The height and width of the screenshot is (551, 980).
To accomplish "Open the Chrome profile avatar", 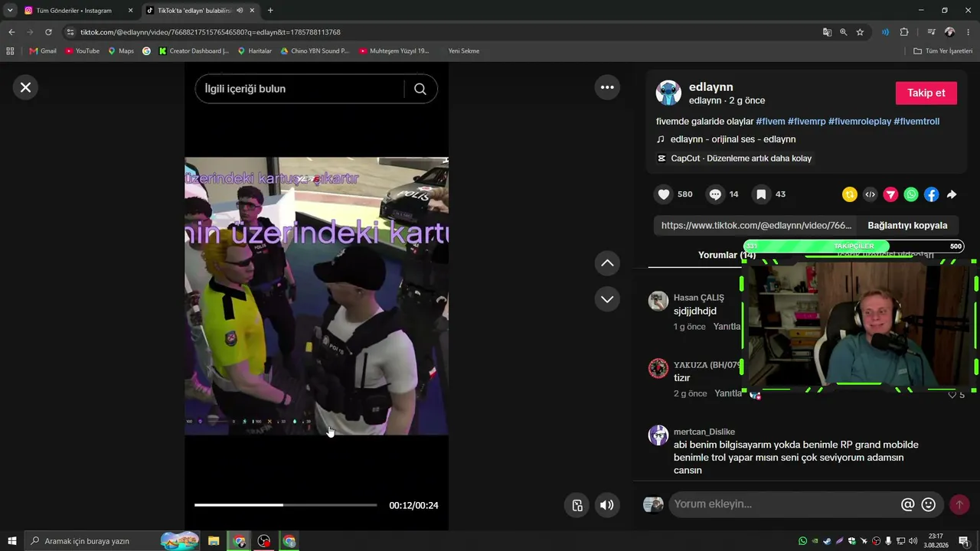I will coord(950,32).
